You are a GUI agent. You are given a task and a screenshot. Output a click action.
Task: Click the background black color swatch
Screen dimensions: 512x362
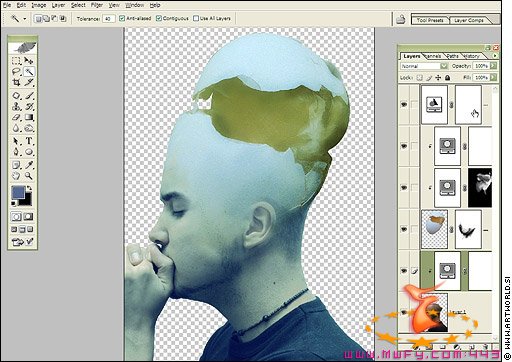[x=27, y=201]
